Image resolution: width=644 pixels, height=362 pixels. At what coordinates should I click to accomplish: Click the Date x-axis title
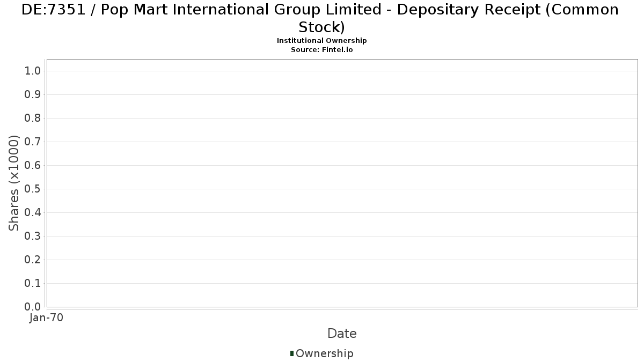click(x=342, y=334)
